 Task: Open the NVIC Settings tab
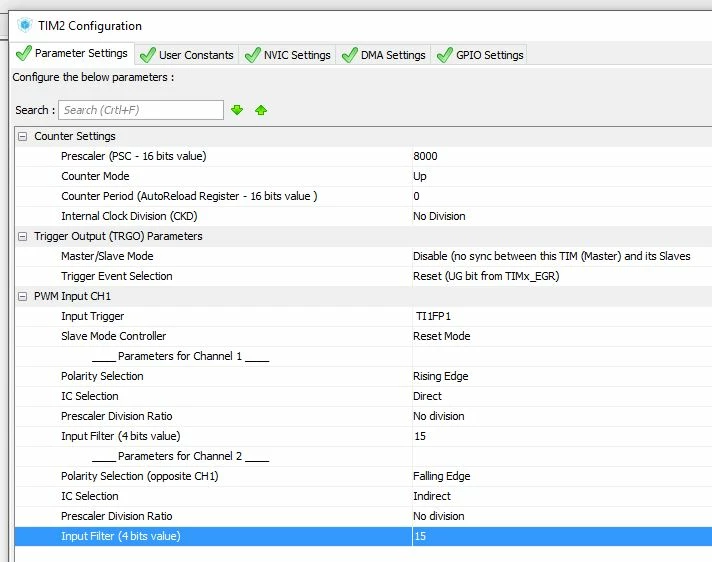[287, 55]
